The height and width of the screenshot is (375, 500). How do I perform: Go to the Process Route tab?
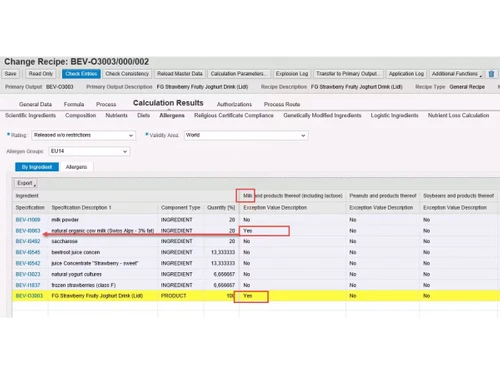point(282,104)
